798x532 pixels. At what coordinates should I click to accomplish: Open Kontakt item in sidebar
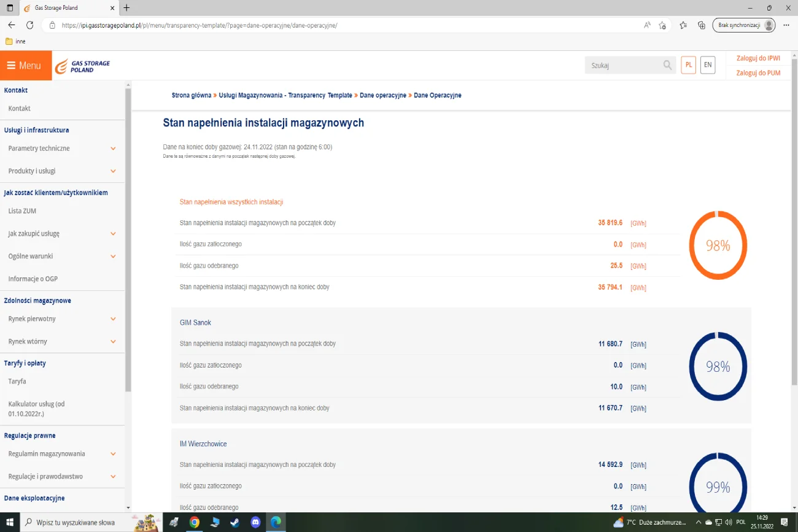click(20, 109)
